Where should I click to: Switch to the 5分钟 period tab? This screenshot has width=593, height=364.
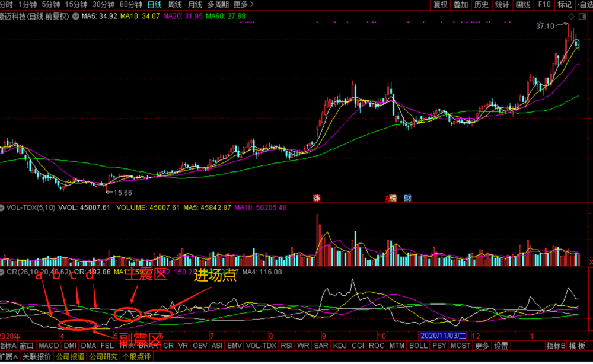pyautogui.click(x=50, y=5)
